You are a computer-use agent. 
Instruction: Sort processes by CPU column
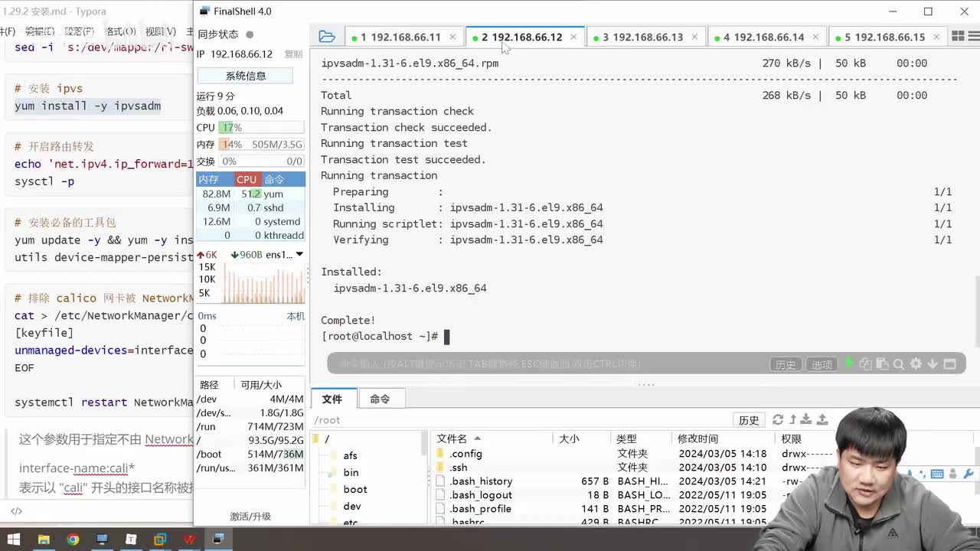[247, 179]
